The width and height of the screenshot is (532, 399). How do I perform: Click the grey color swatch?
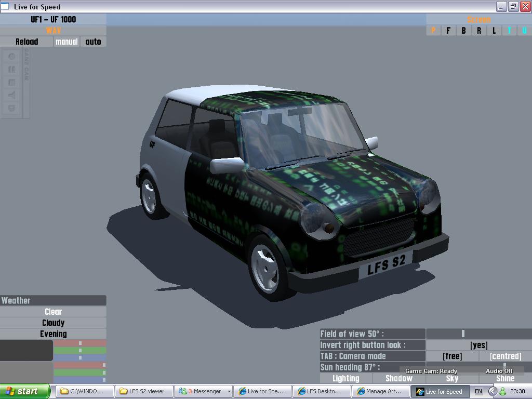(x=26, y=372)
